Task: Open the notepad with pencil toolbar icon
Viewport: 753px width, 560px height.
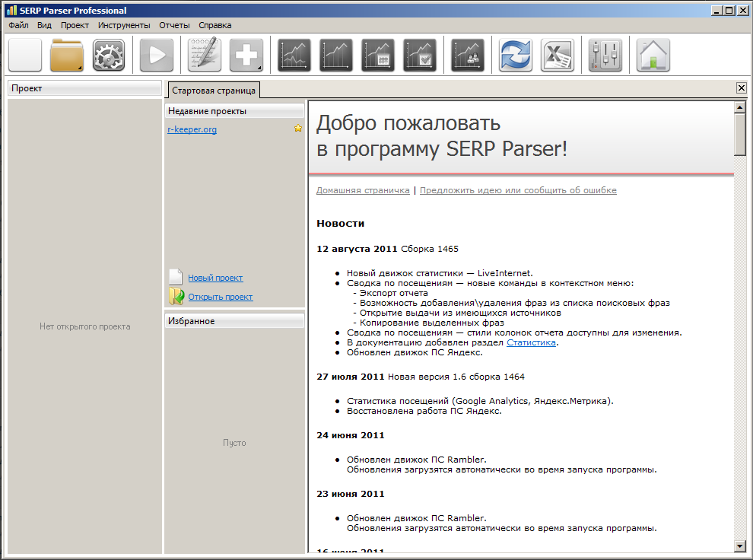Action: click(x=204, y=56)
